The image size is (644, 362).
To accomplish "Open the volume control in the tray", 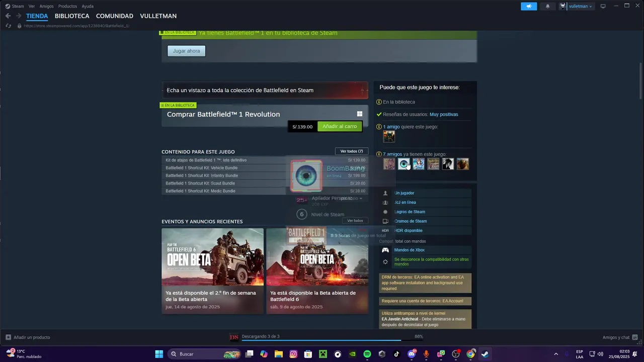I will [600, 354].
